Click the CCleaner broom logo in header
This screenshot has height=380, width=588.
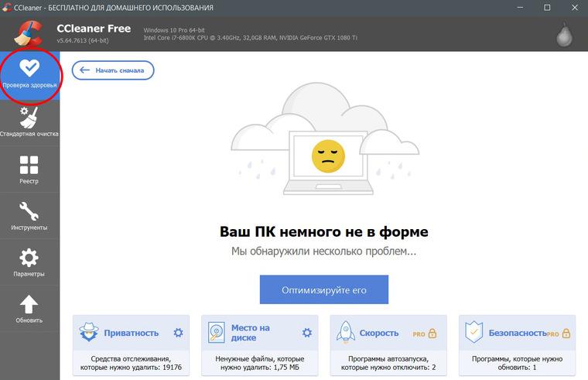(29, 33)
